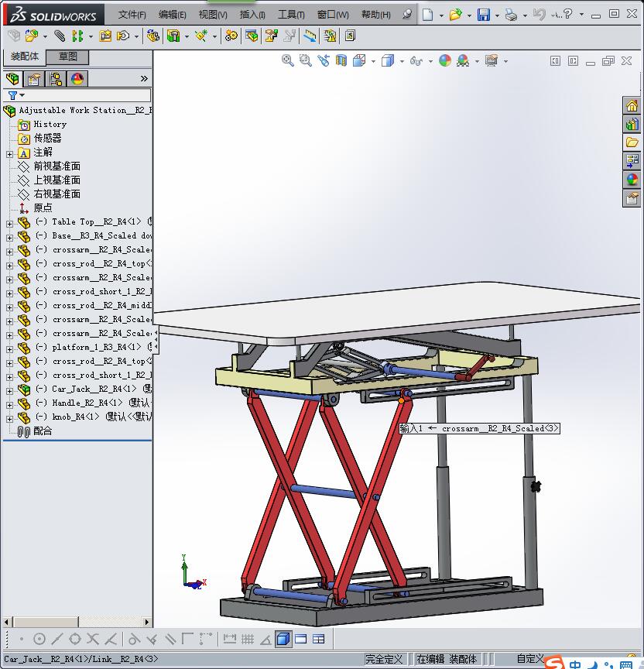Toggle the shaded 3D view button in bottom toolbar

[x=283, y=639]
